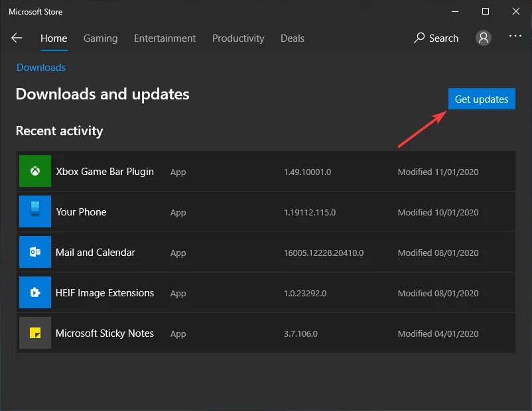Maximize the Microsoft Store window

tap(486, 11)
